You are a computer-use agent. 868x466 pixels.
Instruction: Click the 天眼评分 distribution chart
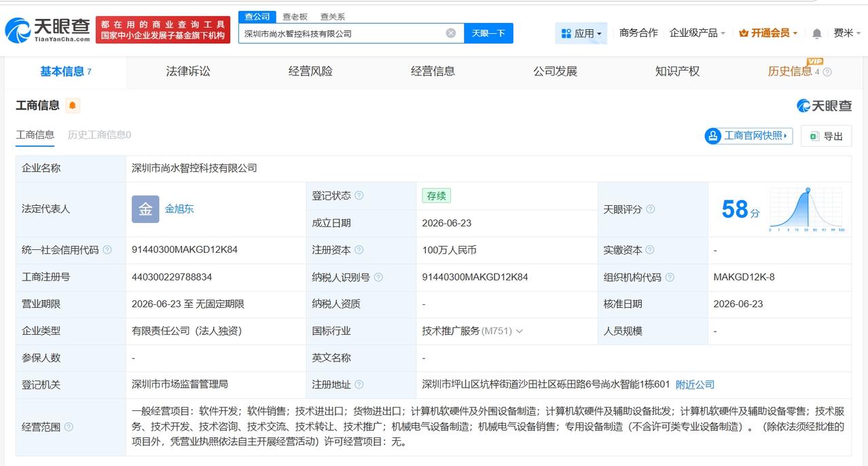pos(807,209)
